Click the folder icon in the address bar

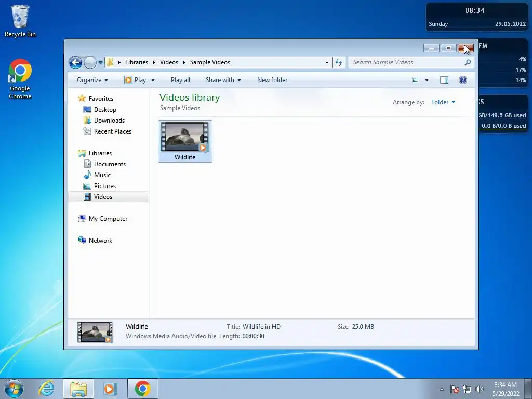pos(110,62)
